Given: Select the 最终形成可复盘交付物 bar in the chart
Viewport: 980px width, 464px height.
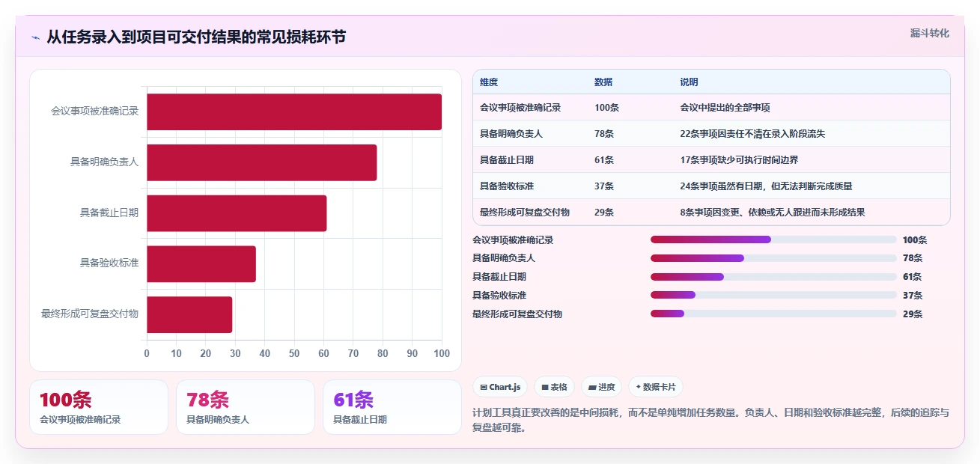Looking at the screenshot, I should tap(189, 314).
